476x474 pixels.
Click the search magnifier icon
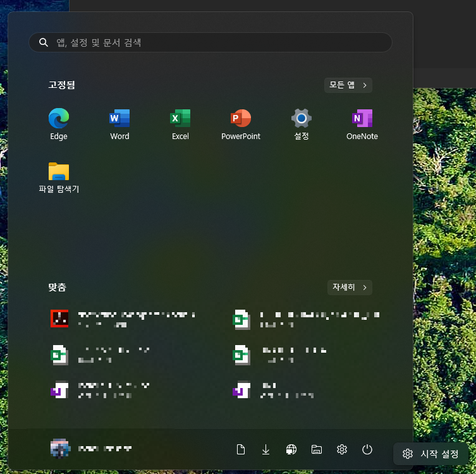(x=44, y=42)
